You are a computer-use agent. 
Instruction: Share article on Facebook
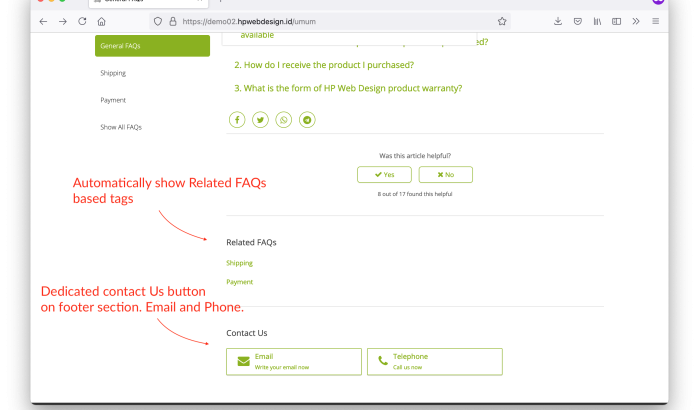click(237, 120)
